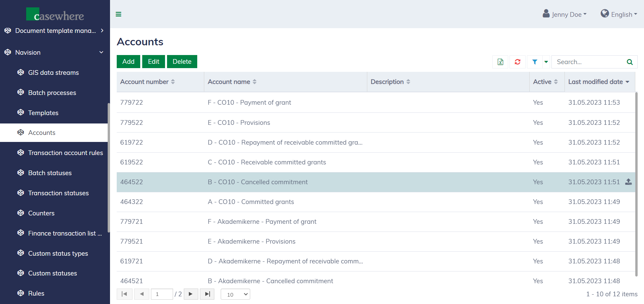Click the Excel export icon
This screenshot has height=304, width=644.
click(x=500, y=62)
